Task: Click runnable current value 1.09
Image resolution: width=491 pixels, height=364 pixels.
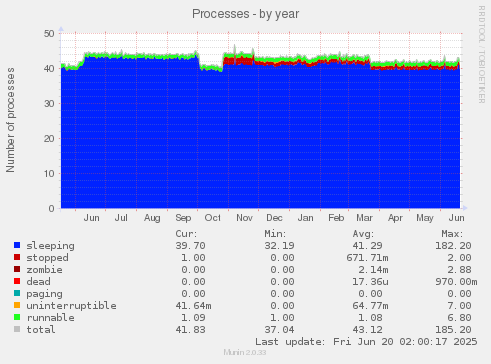Action: pos(193,318)
